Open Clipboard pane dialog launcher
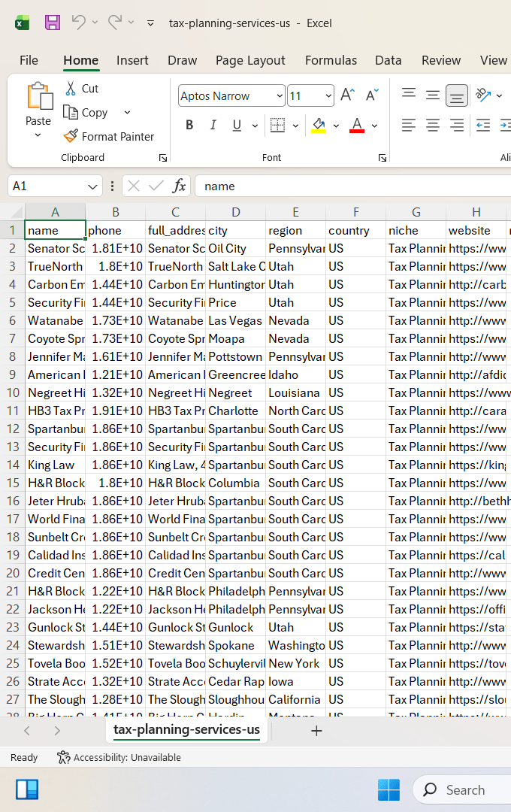This screenshot has width=511, height=812. (x=163, y=158)
